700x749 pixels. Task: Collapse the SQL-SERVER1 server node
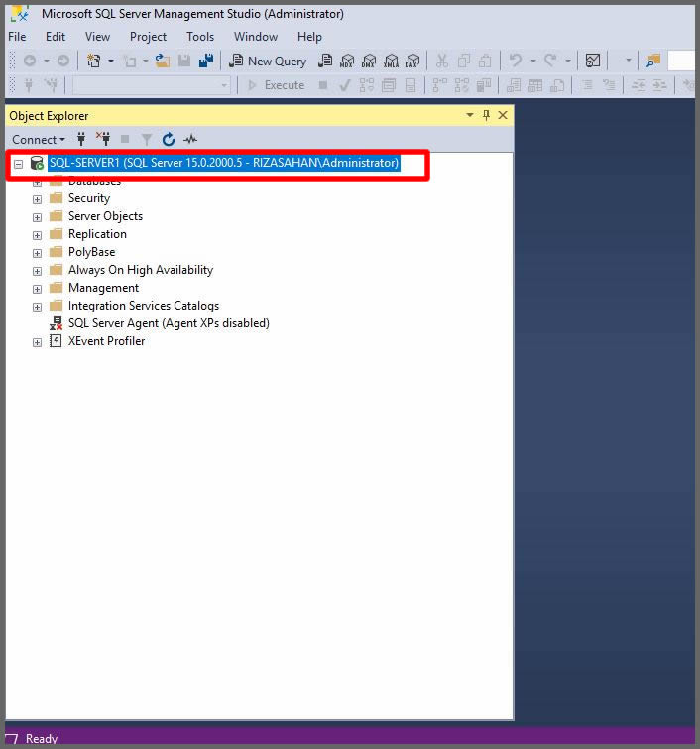tap(18, 164)
